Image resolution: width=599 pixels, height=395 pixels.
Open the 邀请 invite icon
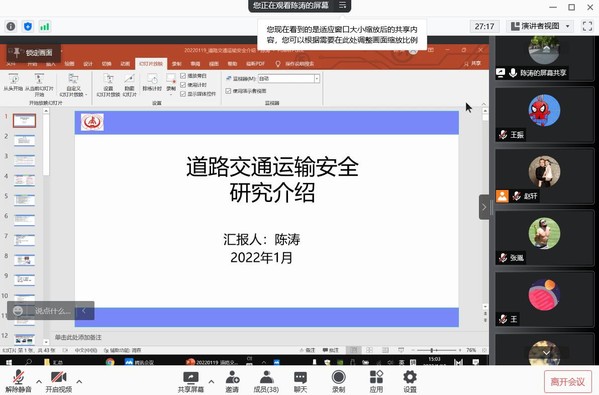pyautogui.click(x=232, y=377)
